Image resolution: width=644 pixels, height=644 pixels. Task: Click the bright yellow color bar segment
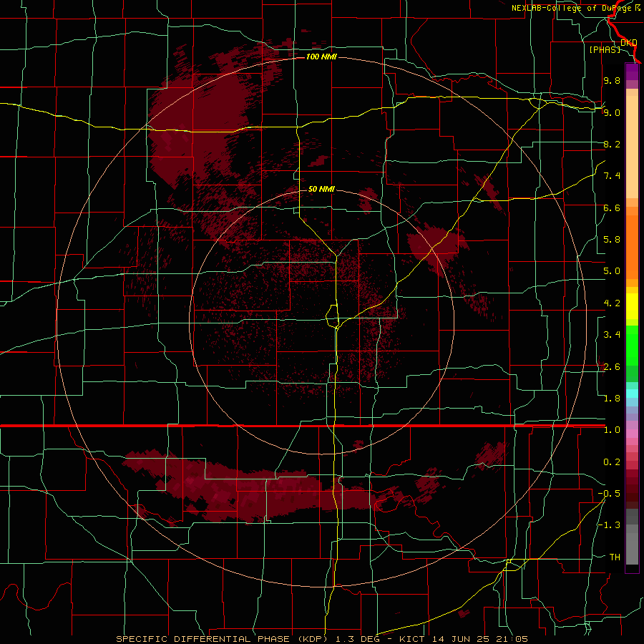coord(632,306)
